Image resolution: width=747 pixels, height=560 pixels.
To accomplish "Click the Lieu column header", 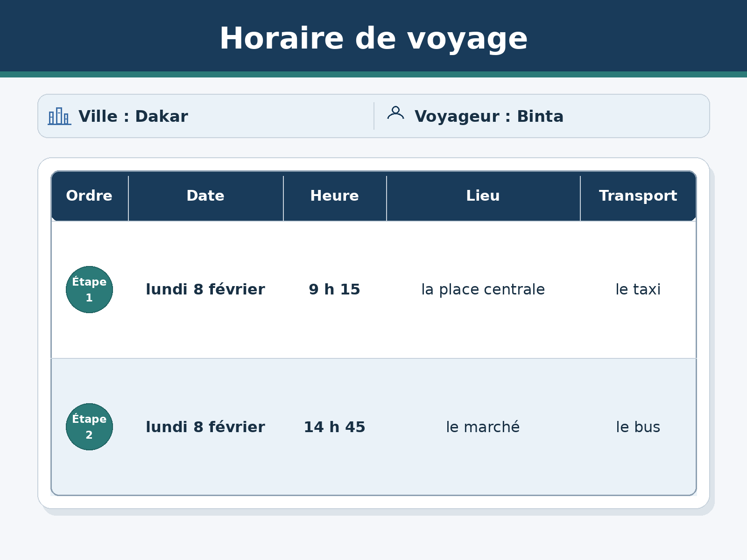I will tap(483, 196).
